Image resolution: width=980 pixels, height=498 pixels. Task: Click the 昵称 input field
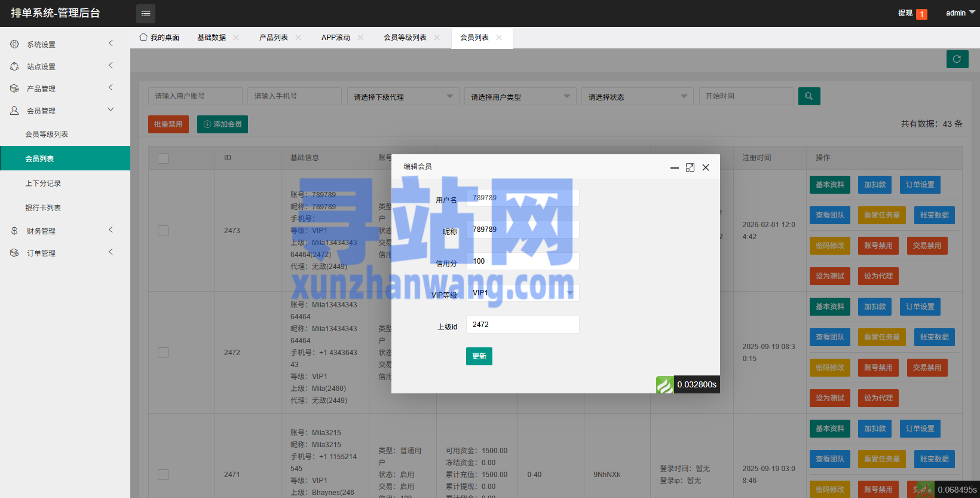(522, 230)
